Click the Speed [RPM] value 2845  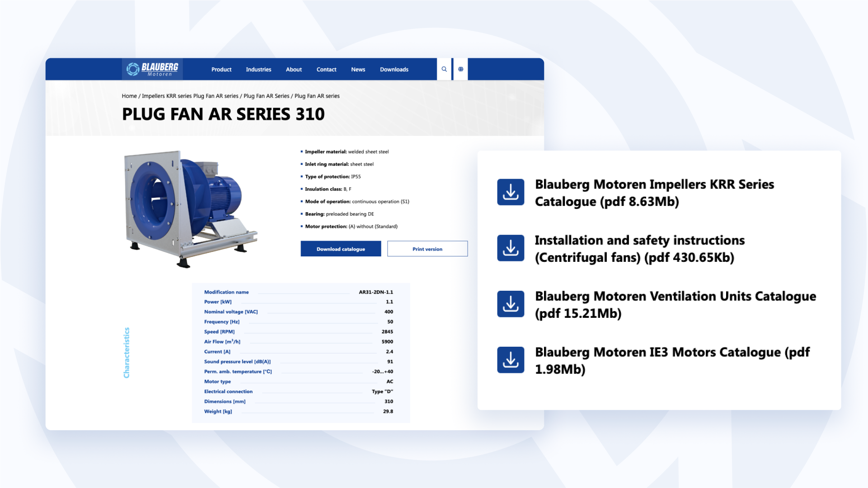[387, 332]
